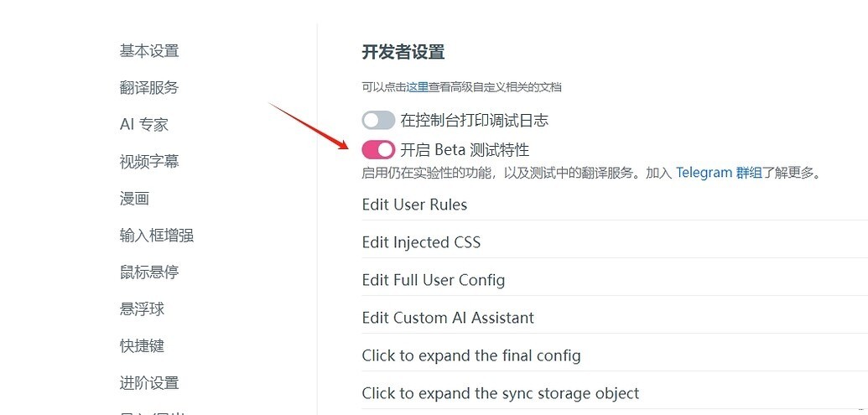
Task: Enable the 在控制台打印调试日志 toggle
Action: pos(378,121)
